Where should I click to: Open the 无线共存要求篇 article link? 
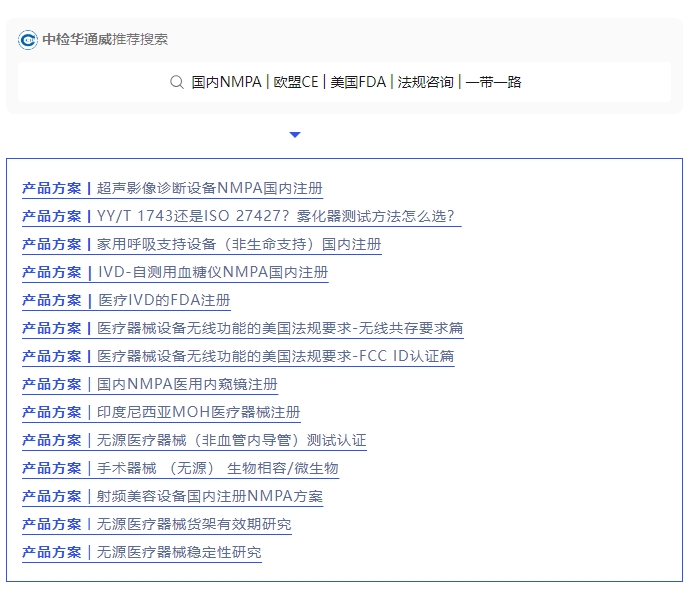[279, 328]
